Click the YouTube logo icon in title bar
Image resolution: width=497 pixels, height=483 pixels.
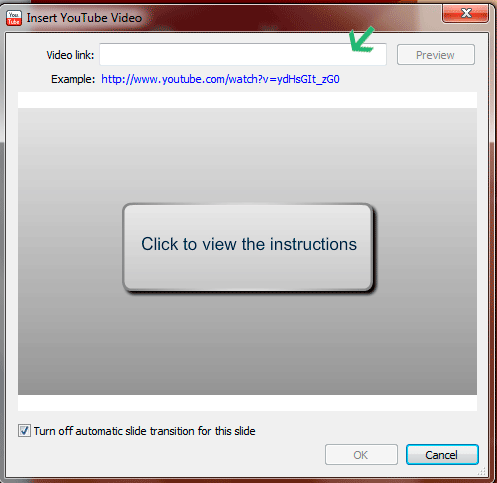14,18
